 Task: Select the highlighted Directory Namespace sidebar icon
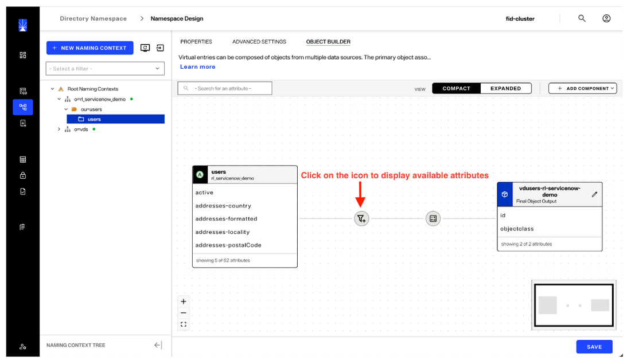[x=23, y=107]
